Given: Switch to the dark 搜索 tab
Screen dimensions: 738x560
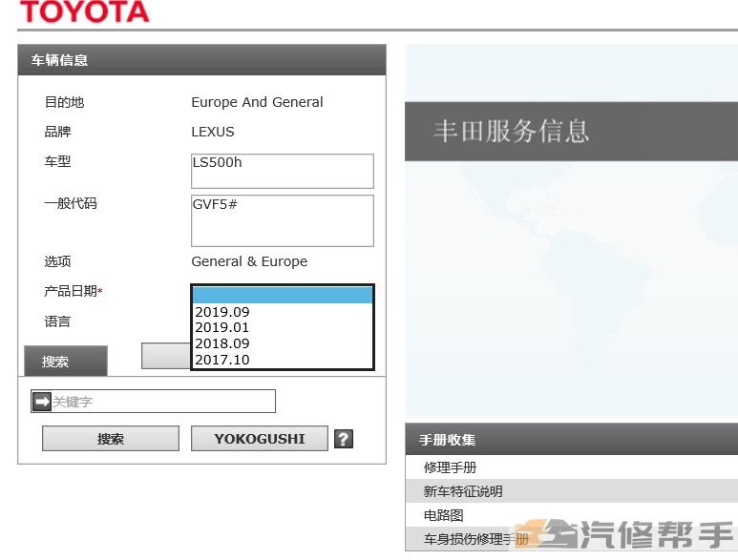Looking at the screenshot, I should 66,362.
